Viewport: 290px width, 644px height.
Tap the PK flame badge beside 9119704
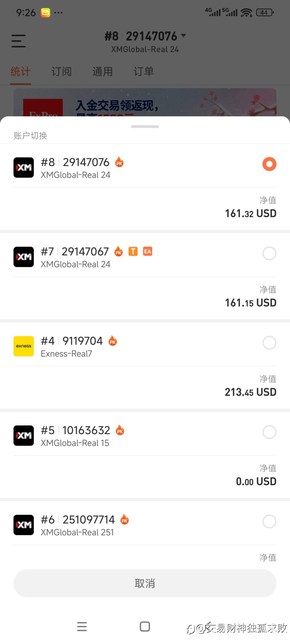pyautogui.click(x=113, y=341)
